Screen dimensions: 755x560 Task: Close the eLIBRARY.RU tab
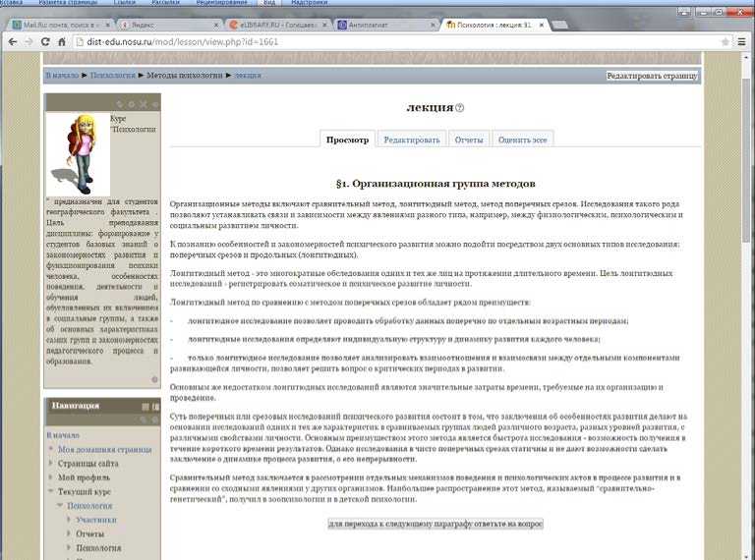pos(324,25)
